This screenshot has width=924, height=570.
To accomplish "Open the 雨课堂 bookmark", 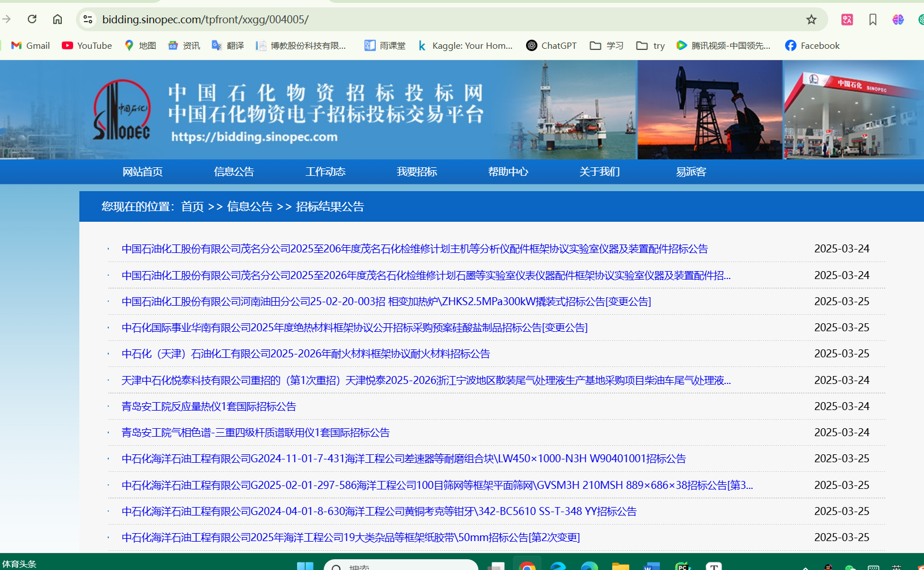I will pyautogui.click(x=385, y=45).
